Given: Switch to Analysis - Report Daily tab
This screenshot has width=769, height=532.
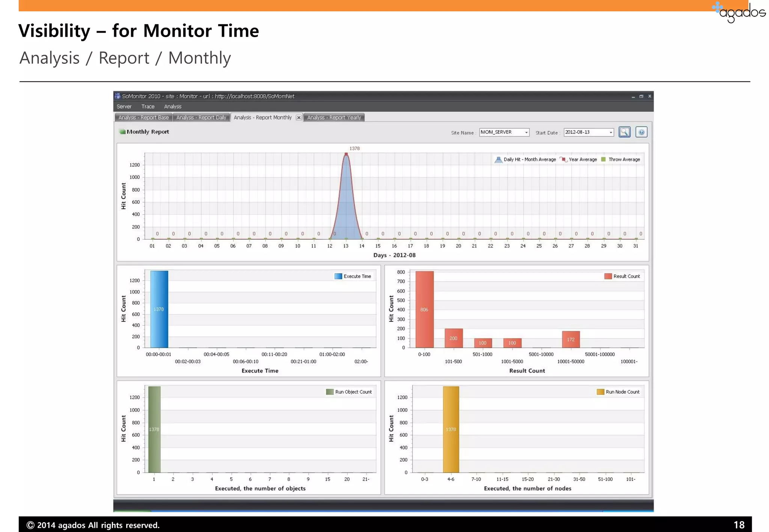Looking at the screenshot, I should click(x=201, y=117).
